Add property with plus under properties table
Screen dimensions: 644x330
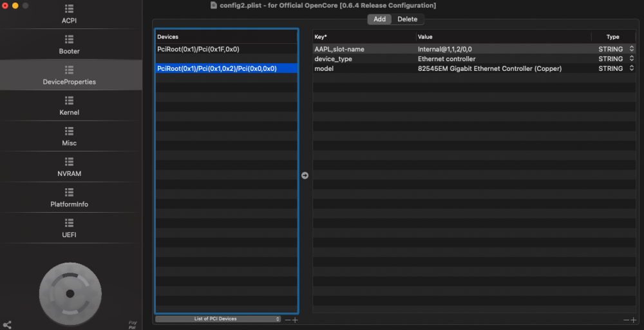pos(633,320)
